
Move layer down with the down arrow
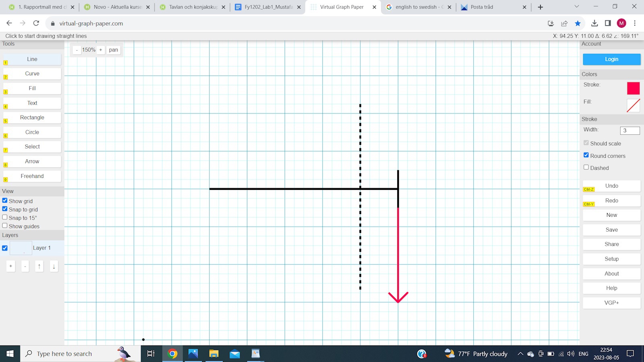click(54, 266)
